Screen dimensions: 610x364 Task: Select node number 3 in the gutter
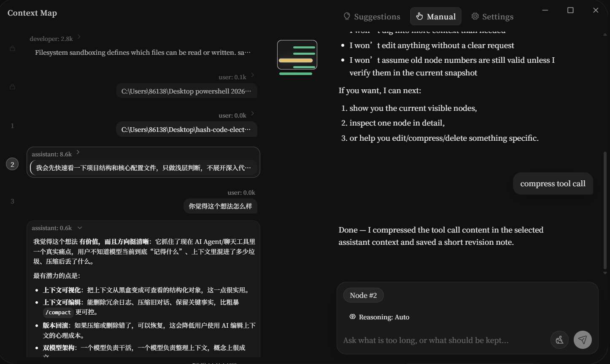12,201
